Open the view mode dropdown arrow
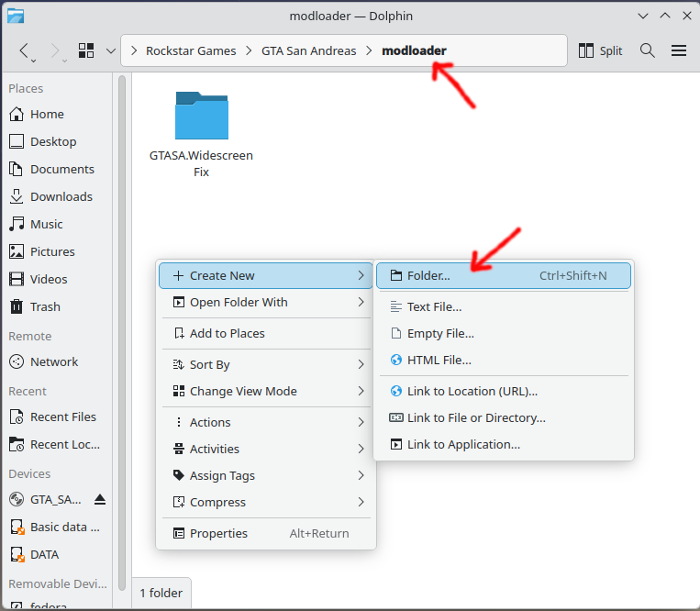Image resolution: width=700 pixels, height=611 pixels. point(111,50)
